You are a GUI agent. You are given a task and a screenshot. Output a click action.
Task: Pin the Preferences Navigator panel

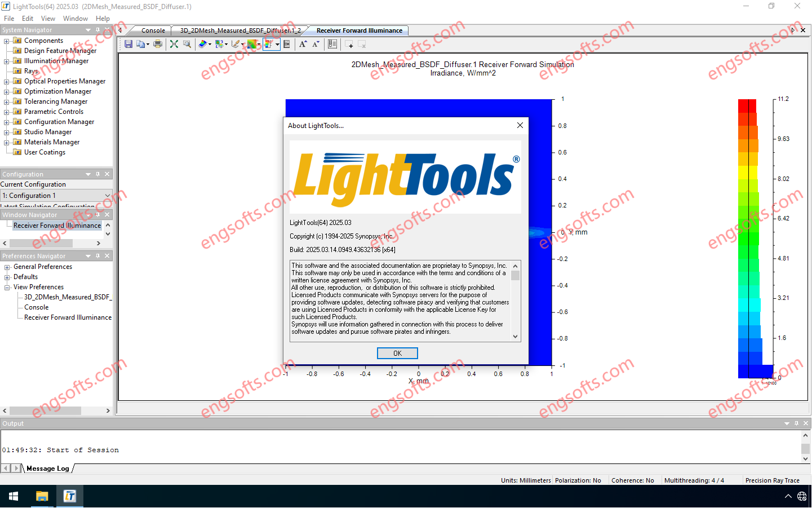click(x=99, y=255)
